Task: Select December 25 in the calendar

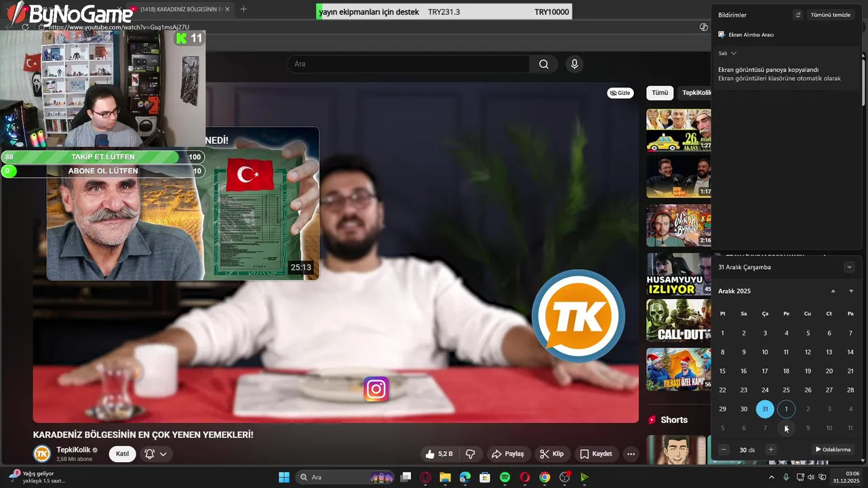Action: point(786,390)
